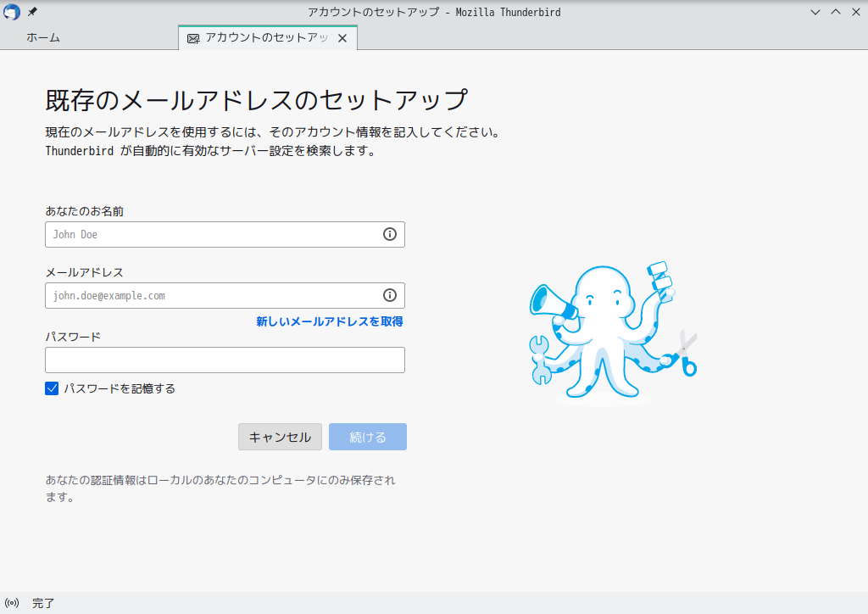Screen dimensions: 868x614
Task: Click the 既存のメールアドレスのセットアップ heading
Action: point(256,100)
